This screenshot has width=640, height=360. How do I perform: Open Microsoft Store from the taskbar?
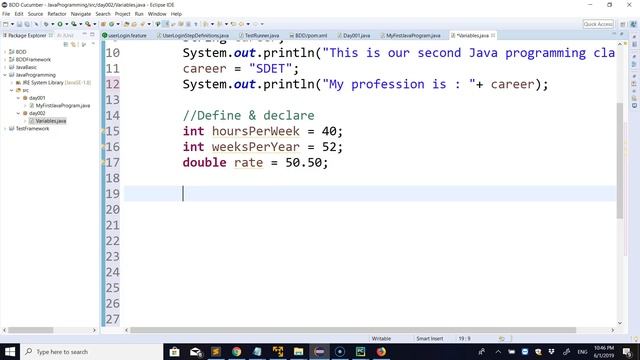[x=174, y=351]
